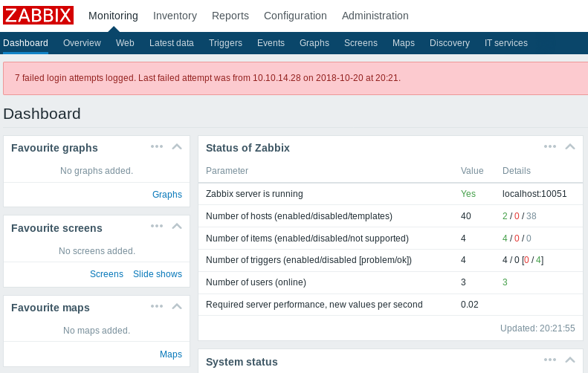Open the Configuration menu

tap(295, 16)
